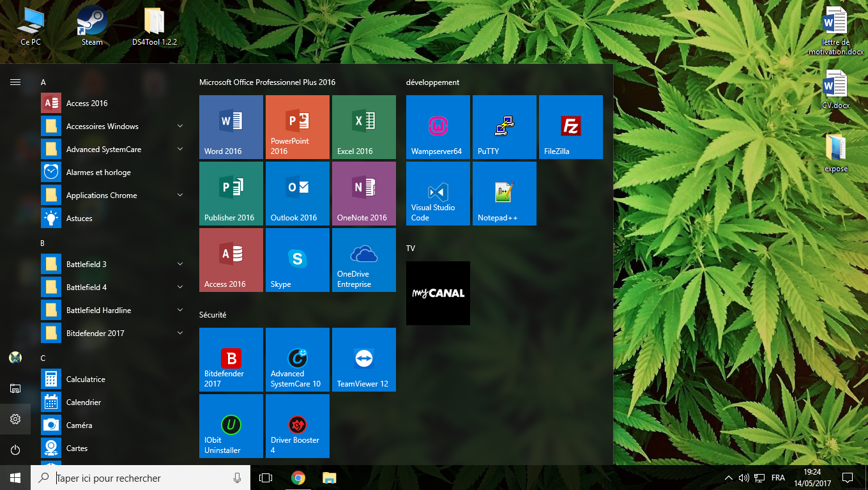Open Settings gear in Start sidebar

tap(15, 419)
